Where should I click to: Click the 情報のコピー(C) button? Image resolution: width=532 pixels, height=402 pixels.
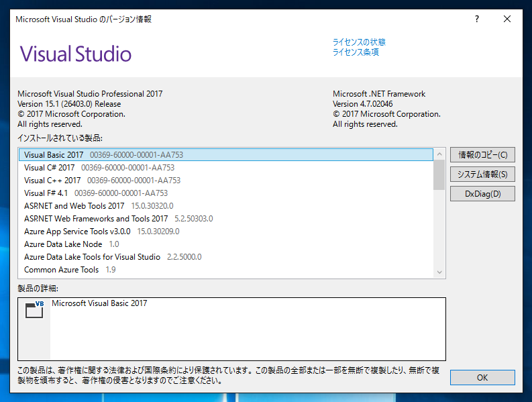pos(482,155)
